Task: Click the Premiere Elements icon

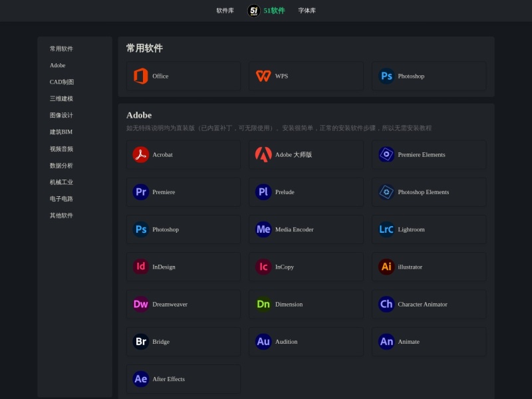Action: pos(386,155)
